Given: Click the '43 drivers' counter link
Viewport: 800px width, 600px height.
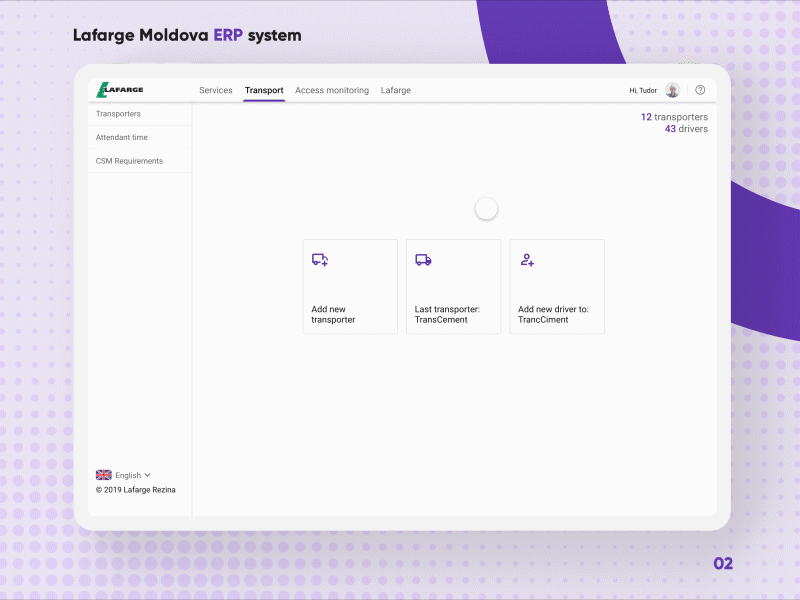Looking at the screenshot, I should coord(685,129).
